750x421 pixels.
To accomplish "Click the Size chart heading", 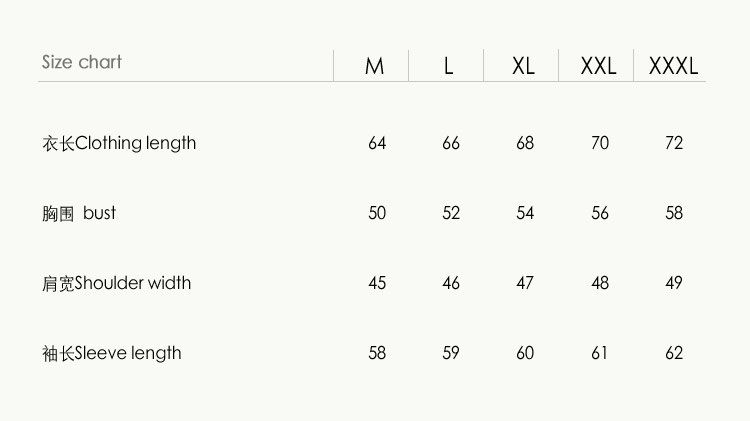I will (82, 62).
